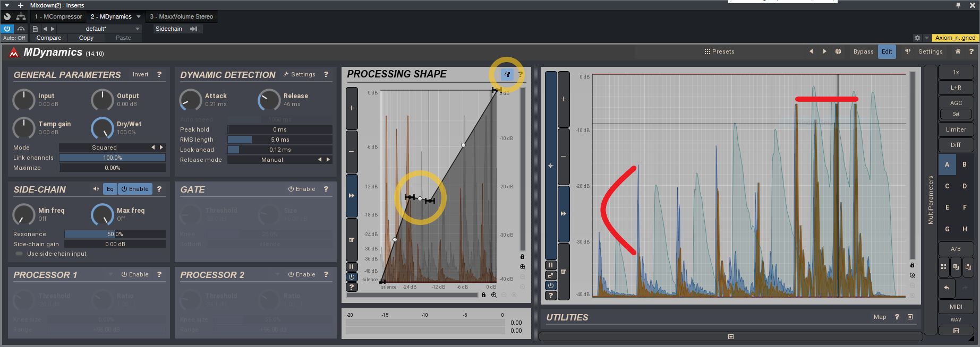Click the undo arrow button

coord(947,288)
